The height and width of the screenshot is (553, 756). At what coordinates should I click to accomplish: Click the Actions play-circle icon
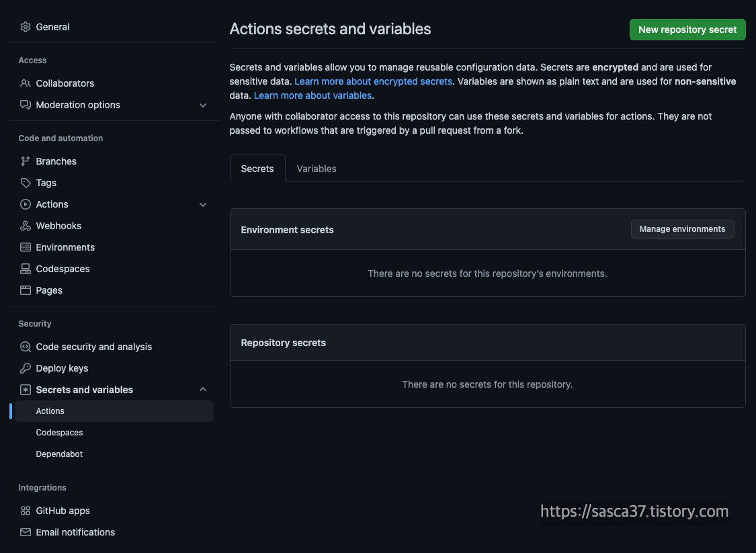pos(26,204)
